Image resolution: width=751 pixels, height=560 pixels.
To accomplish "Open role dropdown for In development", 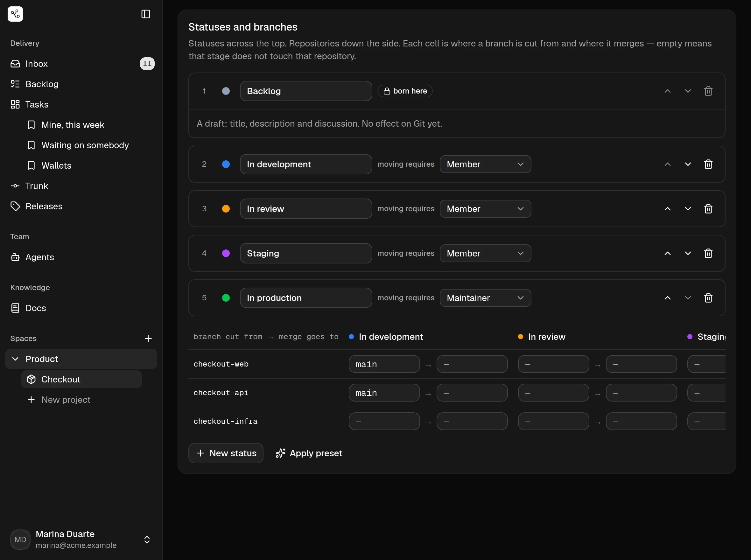I will 485,164.
